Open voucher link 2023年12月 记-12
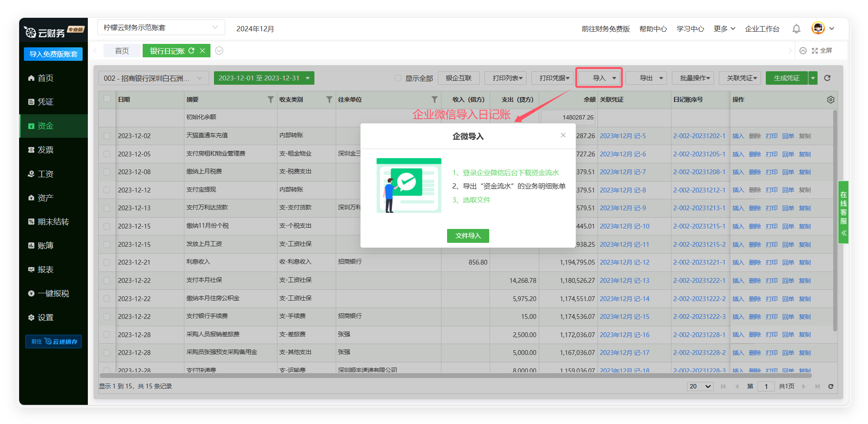 click(624, 262)
